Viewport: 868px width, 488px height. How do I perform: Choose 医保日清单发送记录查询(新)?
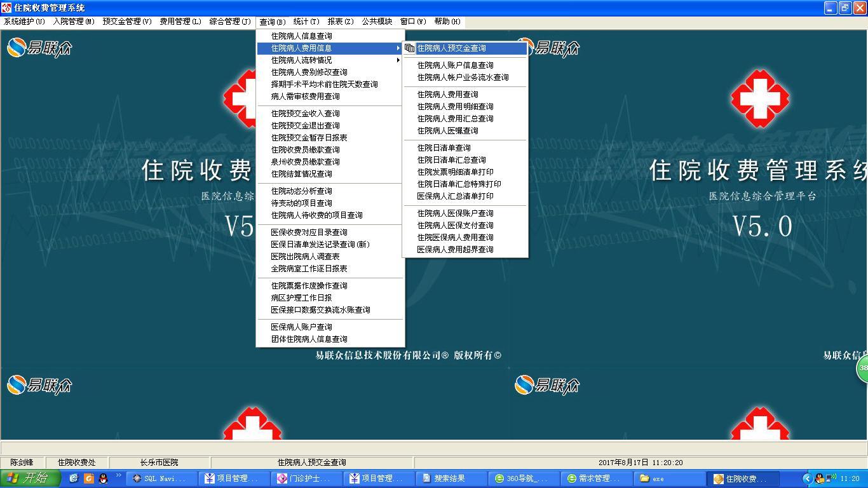[329, 245]
